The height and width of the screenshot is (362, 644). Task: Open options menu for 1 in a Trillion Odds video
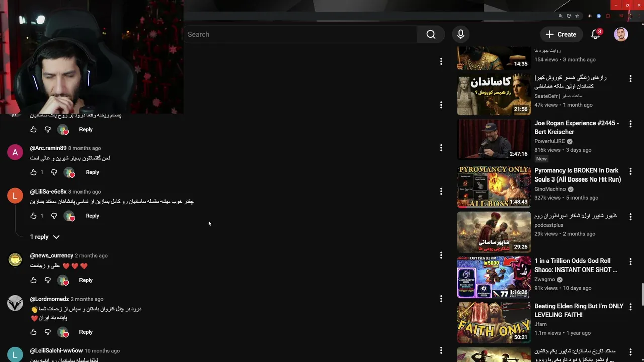click(630, 262)
